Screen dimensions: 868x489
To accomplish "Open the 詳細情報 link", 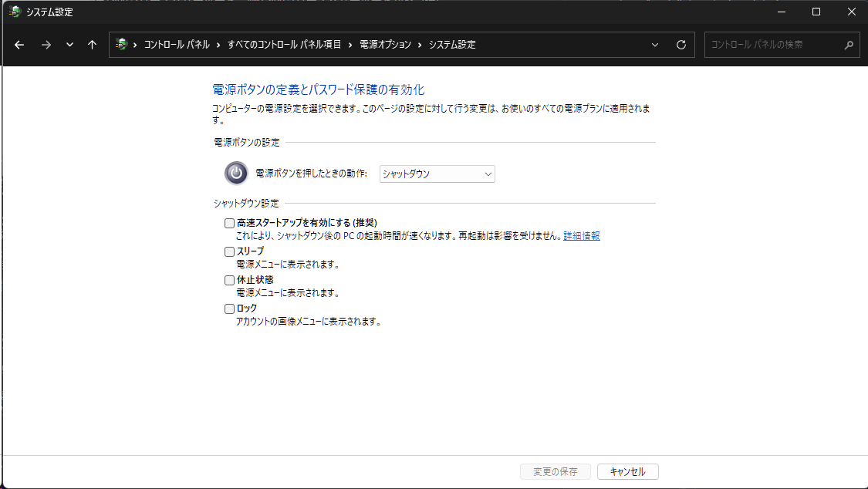I will (x=581, y=236).
